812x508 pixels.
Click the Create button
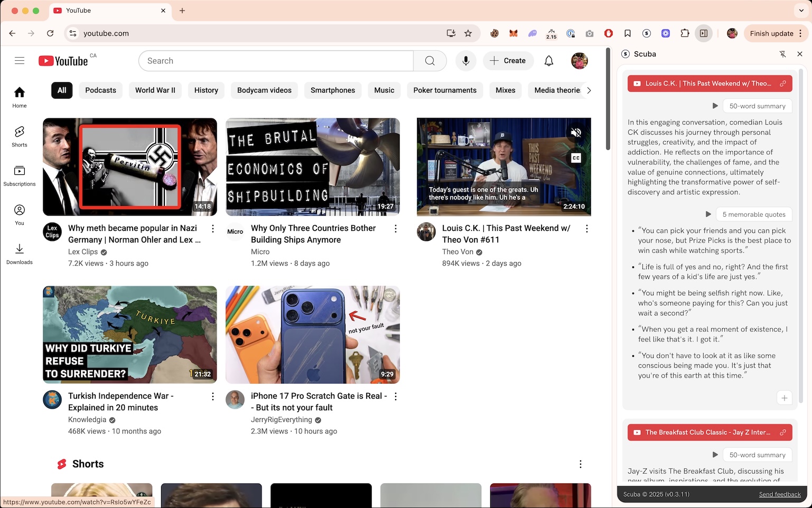coord(508,61)
